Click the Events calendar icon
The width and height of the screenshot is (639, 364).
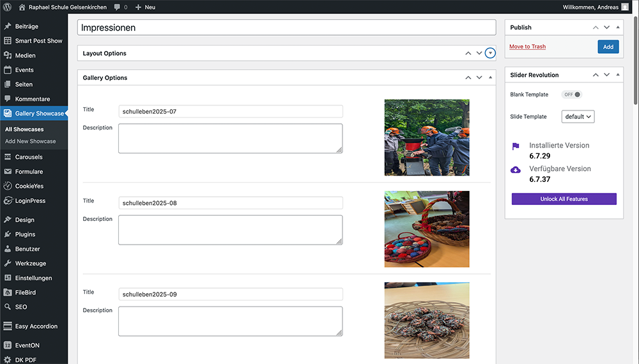[x=7, y=70]
